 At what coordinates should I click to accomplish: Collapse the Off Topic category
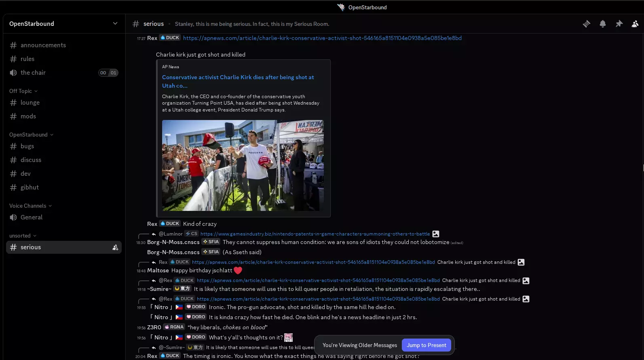[23, 91]
